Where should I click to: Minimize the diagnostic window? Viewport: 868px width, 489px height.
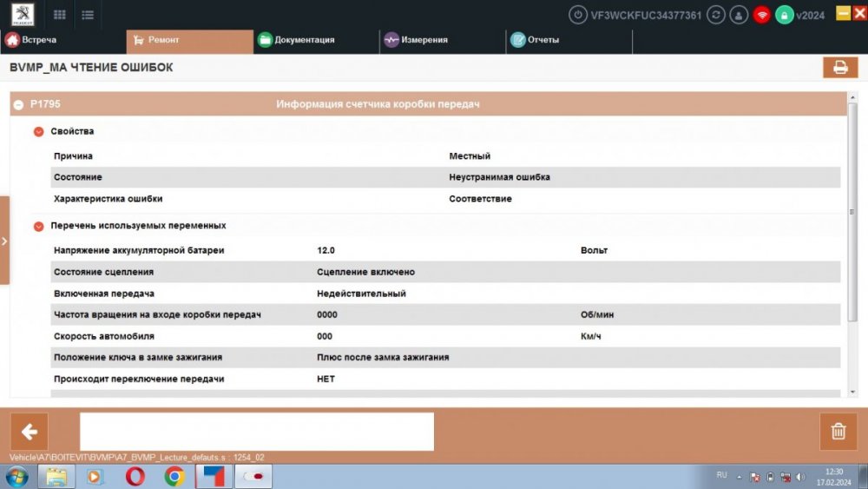pyautogui.click(x=843, y=13)
